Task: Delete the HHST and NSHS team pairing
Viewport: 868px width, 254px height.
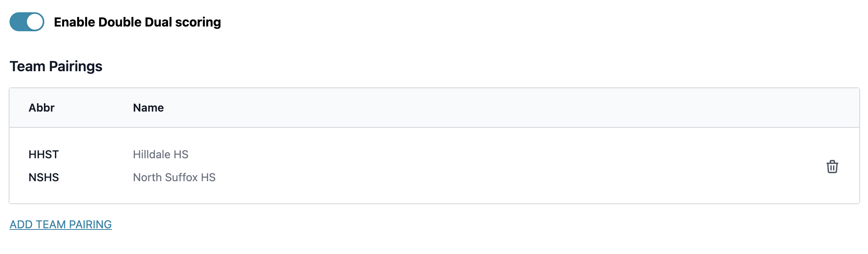Action: tap(832, 166)
